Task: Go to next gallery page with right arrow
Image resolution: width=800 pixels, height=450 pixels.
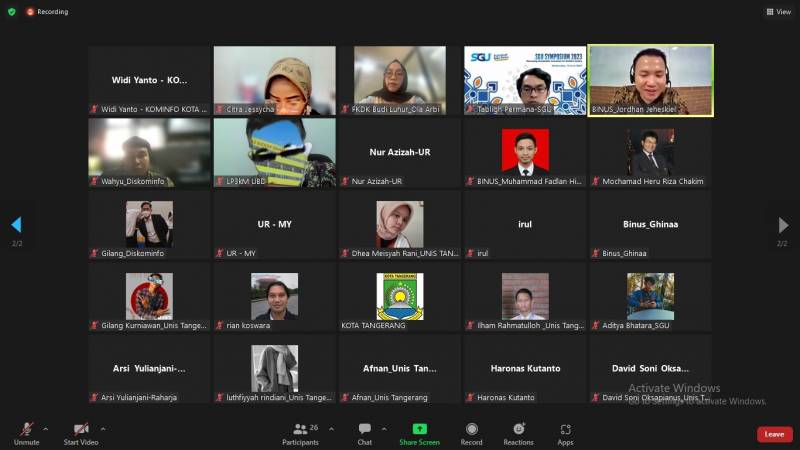Action: (783, 225)
